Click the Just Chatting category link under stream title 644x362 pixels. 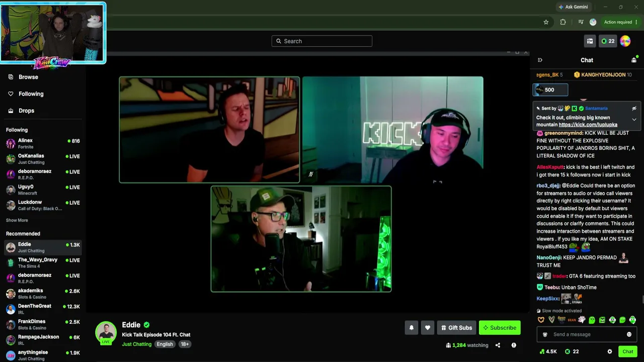pyautogui.click(x=136, y=344)
